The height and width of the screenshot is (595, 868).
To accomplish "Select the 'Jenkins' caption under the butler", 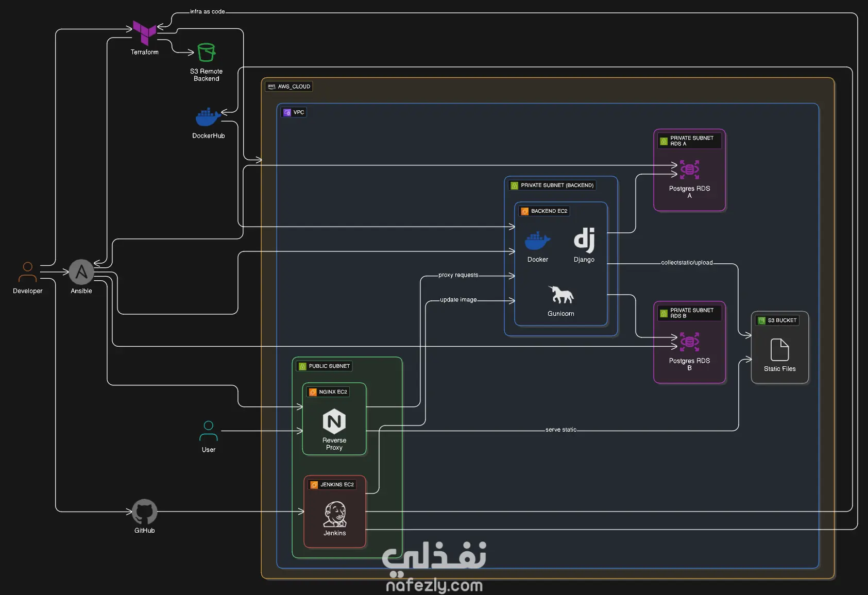I will pos(335,533).
